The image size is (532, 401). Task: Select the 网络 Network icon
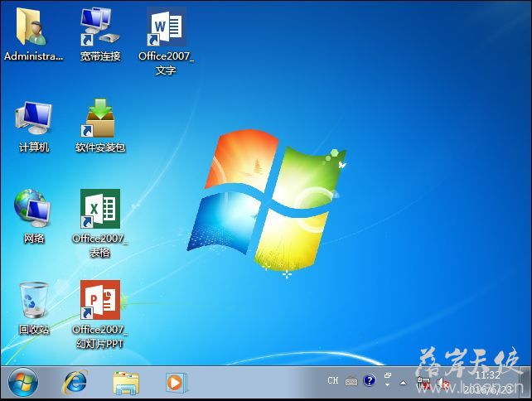tap(34, 216)
